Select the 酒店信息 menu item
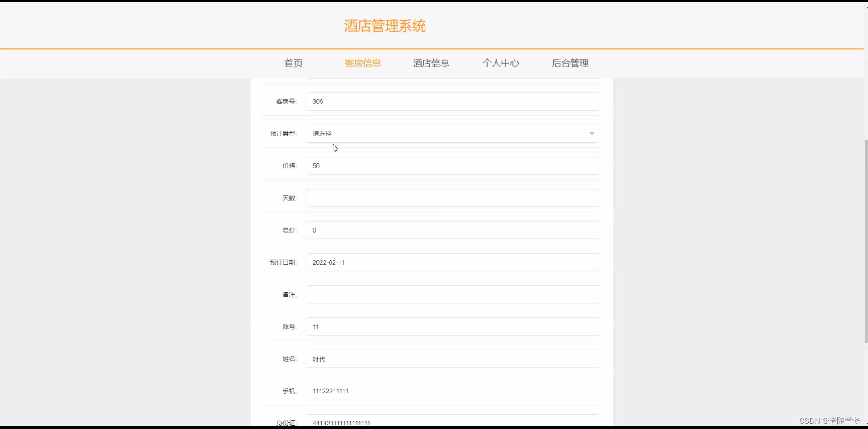The width and height of the screenshot is (868, 429). pos(431,63)
